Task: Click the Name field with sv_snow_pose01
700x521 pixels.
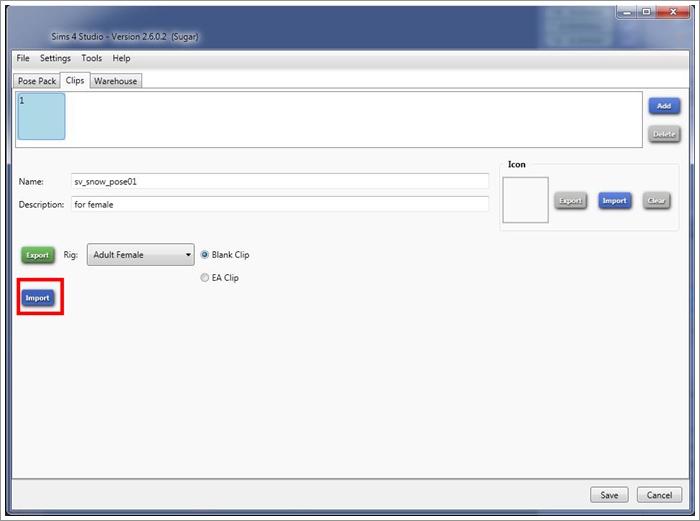Action: click(280, 181)
